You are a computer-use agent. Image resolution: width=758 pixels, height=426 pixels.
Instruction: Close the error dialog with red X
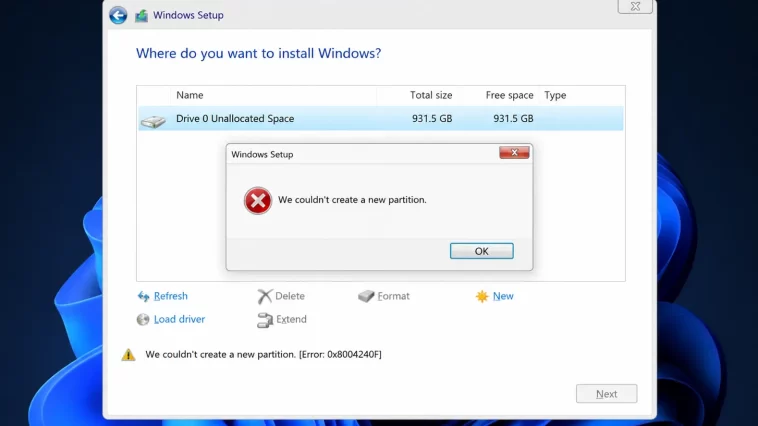(x=514, y=153)
